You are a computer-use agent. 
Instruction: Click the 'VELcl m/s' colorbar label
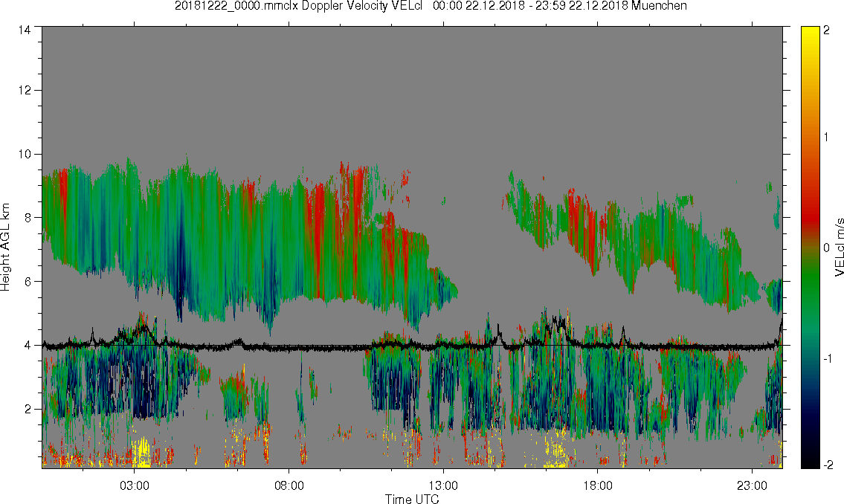pos(839,248)
